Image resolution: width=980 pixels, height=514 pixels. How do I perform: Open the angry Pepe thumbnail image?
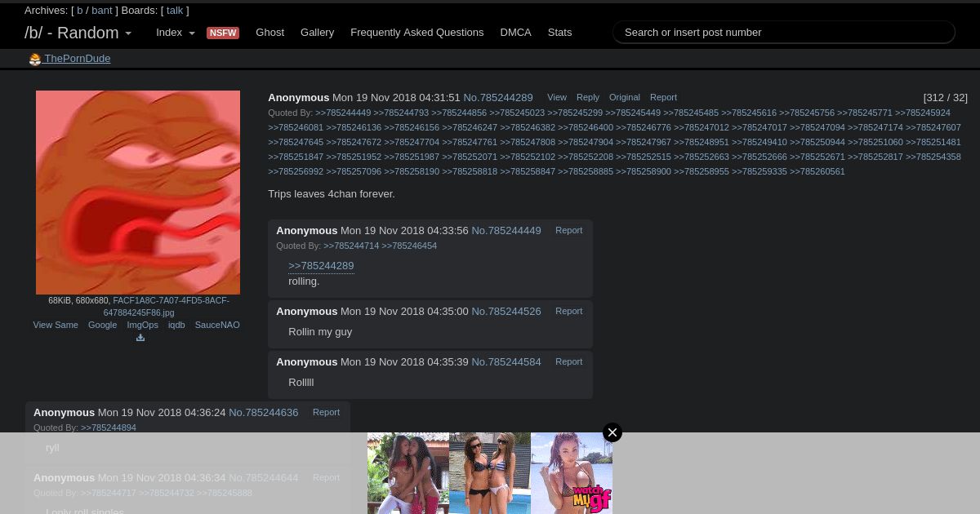point(138,193)
